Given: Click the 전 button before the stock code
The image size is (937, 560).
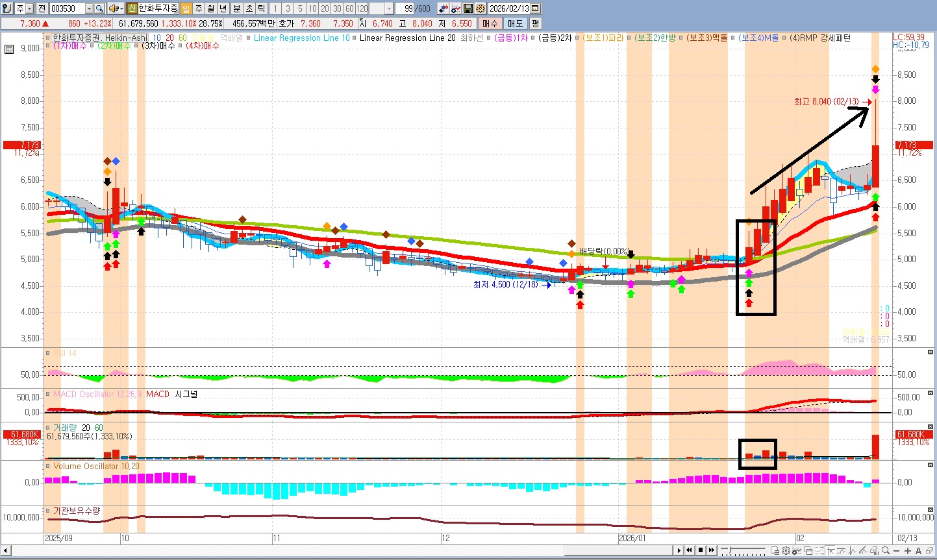Looking at the screenshot, I should pyautogui.click(x=42, y=8).
